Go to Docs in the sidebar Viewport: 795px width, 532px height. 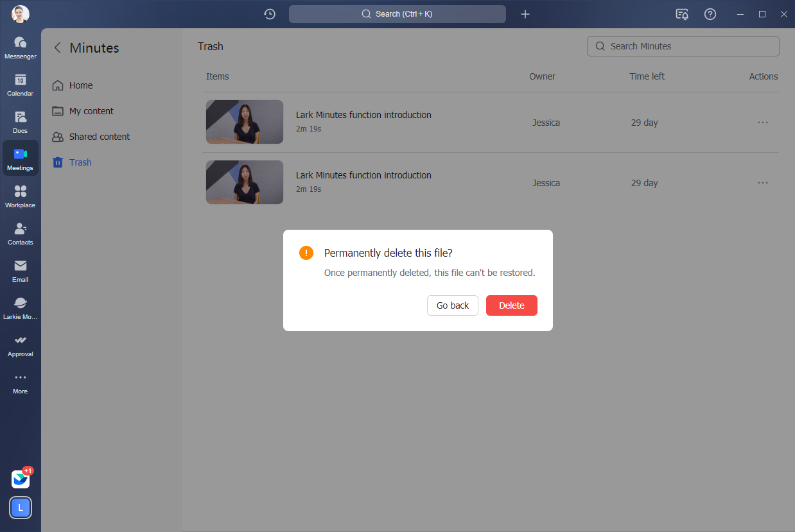click(20, 121)
